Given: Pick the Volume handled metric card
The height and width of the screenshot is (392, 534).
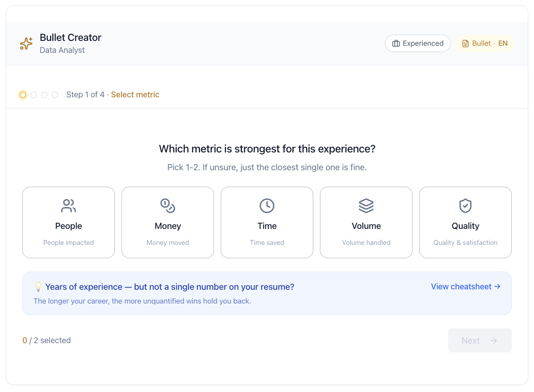Looking at the screenshot, I should 366,222.
